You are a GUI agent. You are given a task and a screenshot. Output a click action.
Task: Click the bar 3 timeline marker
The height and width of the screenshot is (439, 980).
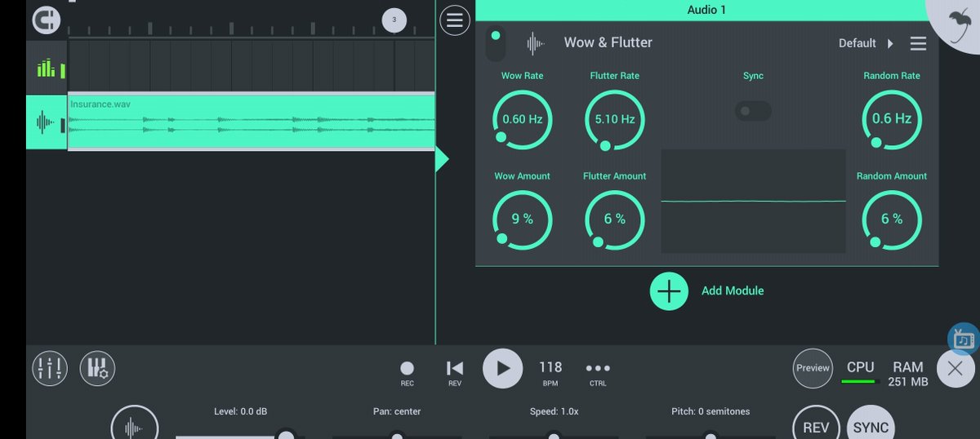(394, 20)
